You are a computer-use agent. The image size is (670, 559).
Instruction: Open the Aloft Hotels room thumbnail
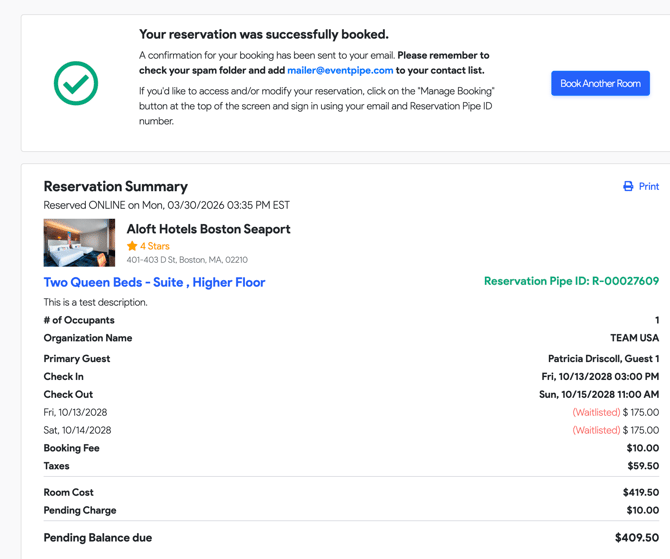[x=79, y=243]
